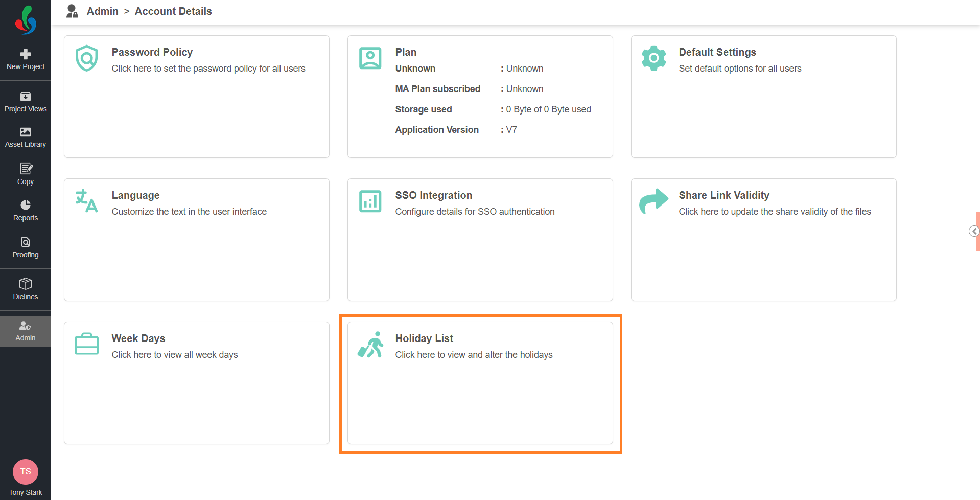980x500 pixels.
Task: Open the Week Days title
Action: (138, 338)
